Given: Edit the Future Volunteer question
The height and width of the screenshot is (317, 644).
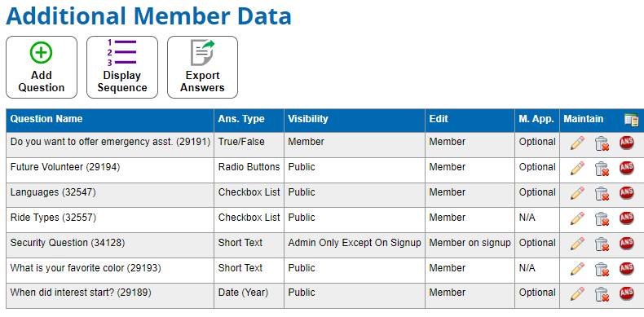Looking at the screenshot, I should pyautogui.click(x=577, y=168).
